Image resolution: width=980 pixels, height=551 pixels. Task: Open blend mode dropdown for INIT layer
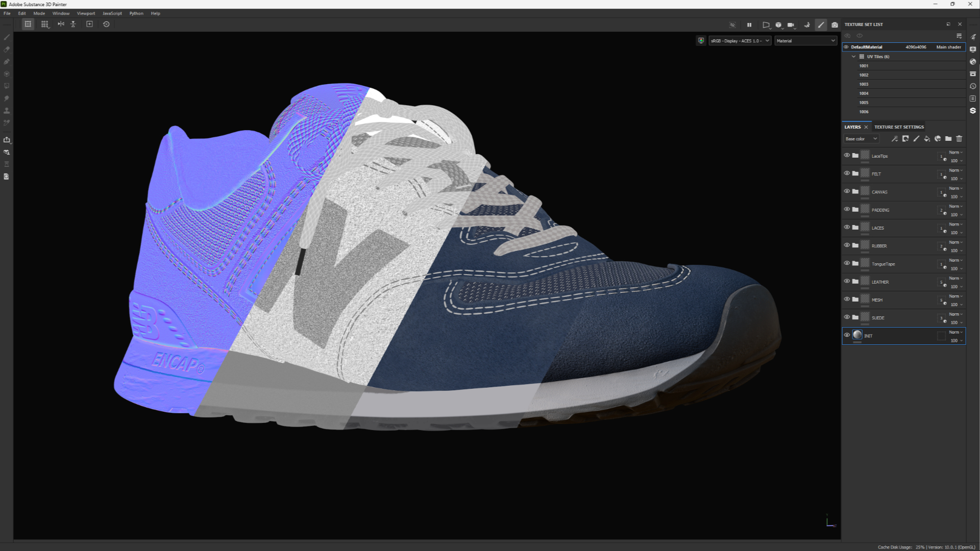pyautogui.click(x=955, y=332)
